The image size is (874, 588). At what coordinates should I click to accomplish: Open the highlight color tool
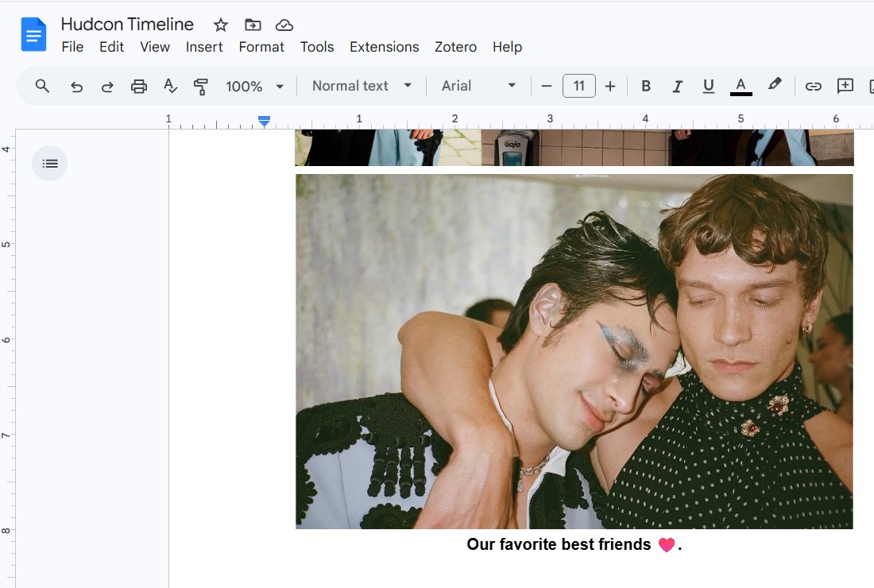774,85
